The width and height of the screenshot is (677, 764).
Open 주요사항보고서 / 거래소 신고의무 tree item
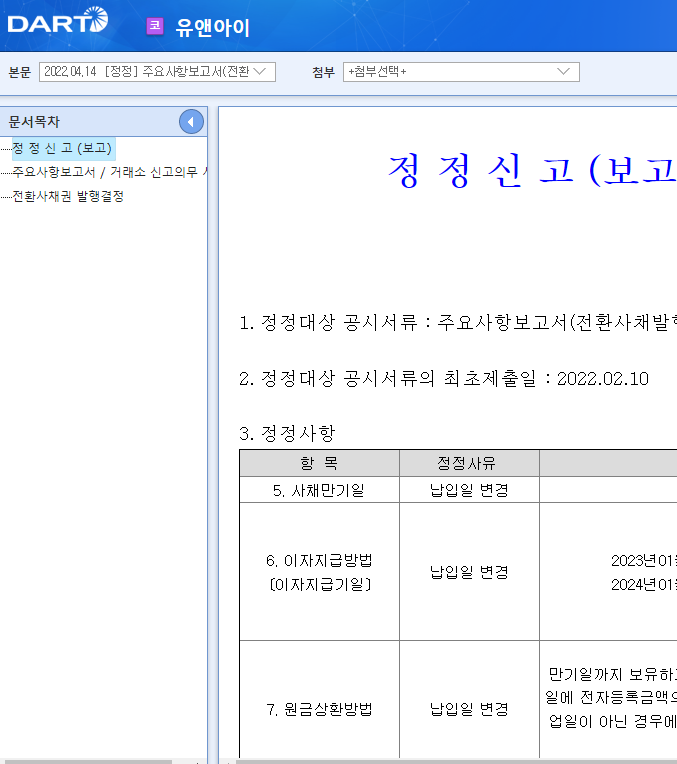click(110, 172)
